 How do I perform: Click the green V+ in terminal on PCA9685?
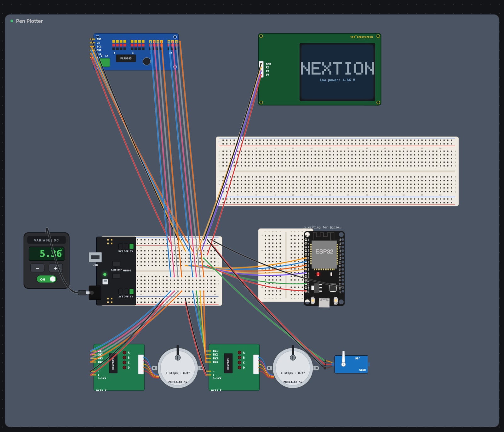click(105, 63)
